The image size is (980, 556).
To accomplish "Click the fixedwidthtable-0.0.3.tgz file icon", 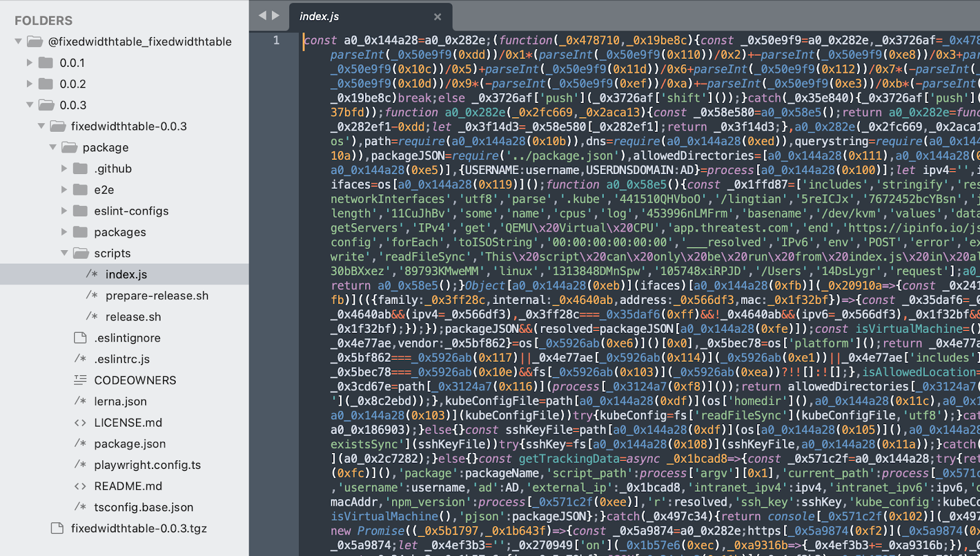I will (57, 528).
